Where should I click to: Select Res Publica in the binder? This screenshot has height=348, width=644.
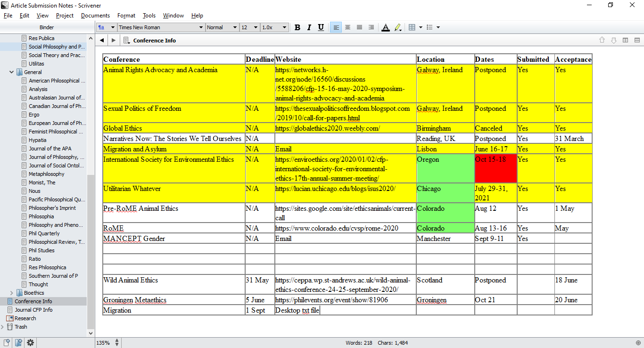click(41, 38)
